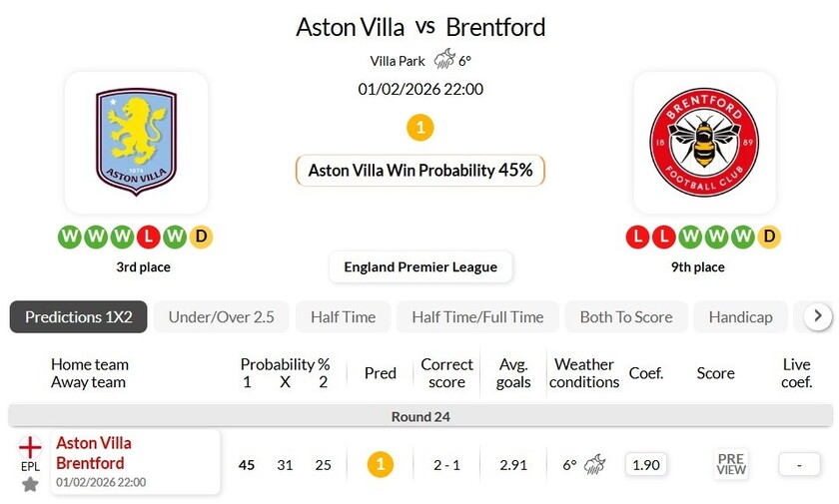
Task: Open the Half Time/Full Time tab
Action: pos(477,317)
